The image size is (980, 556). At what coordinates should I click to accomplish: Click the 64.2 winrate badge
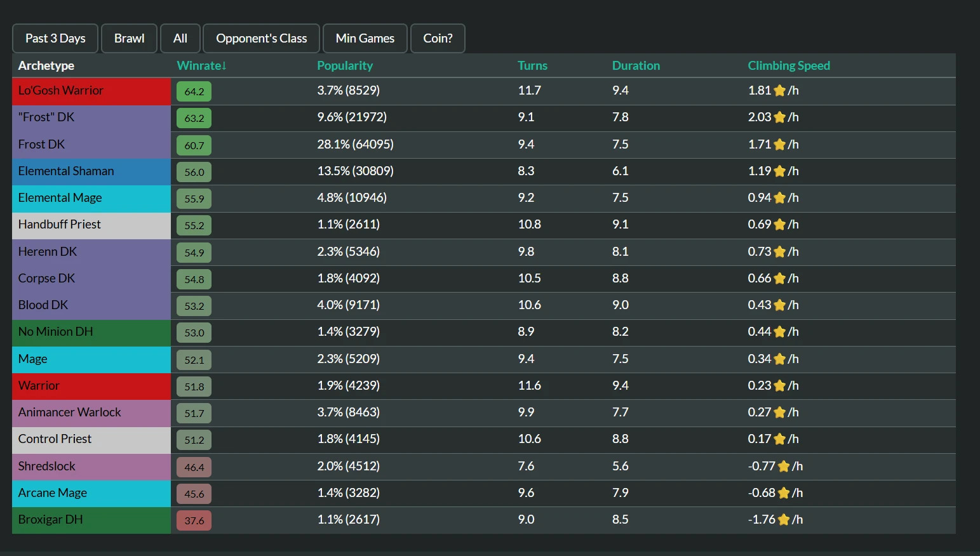tap(194, 91)
